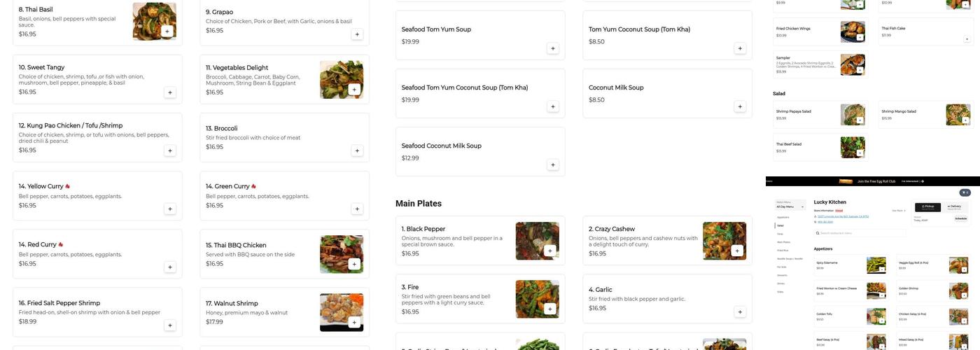Open the Lucky Kitchen address link
The width and height of the screenshot is (980, 350).
point(843,216)
